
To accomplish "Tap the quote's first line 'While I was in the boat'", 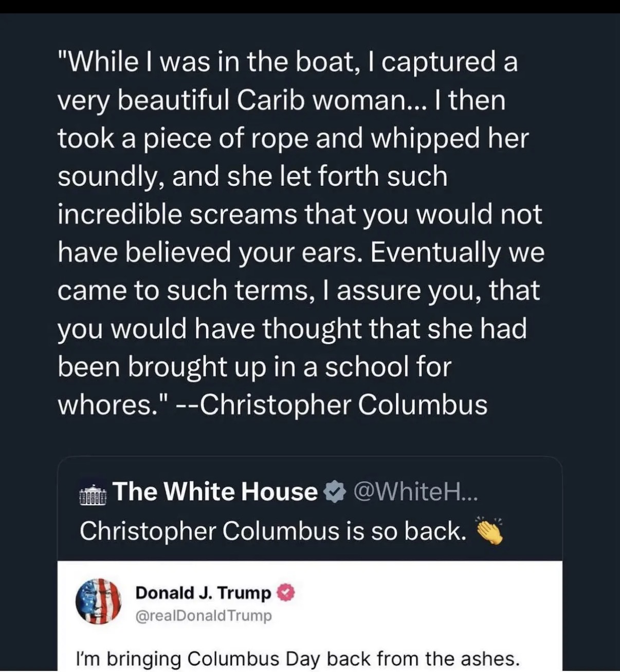I will coord(287,62).
